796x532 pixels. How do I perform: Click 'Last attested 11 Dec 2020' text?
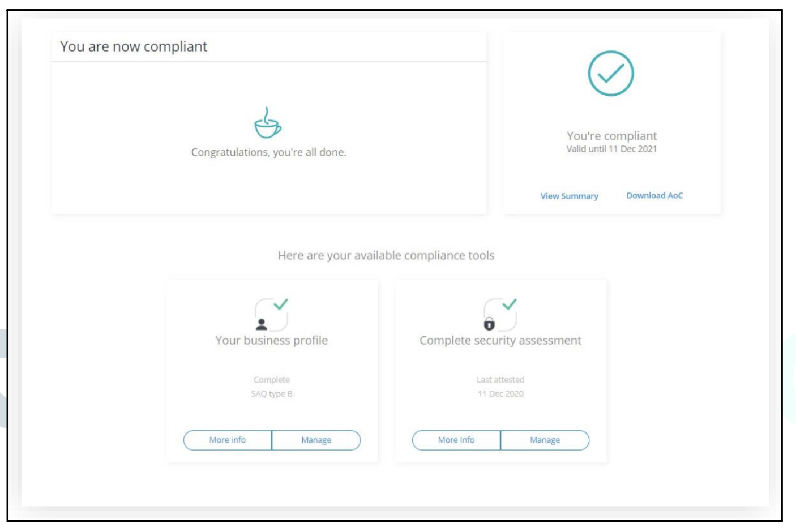pos(500,387)
